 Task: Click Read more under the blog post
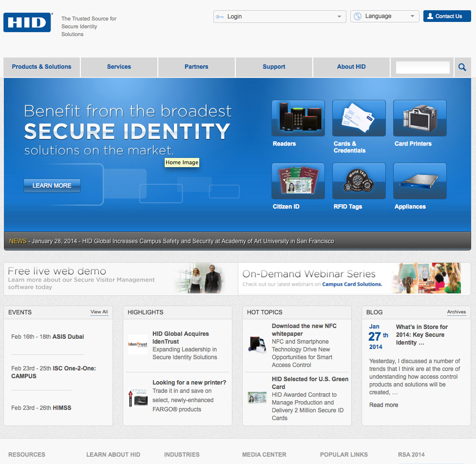point(383,405)
